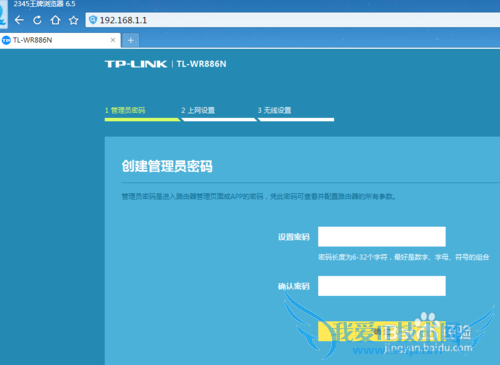The height and width of the screenshot is (365, 500).
Task: Click the TP-LINK logo
Action: click(136, 64)
